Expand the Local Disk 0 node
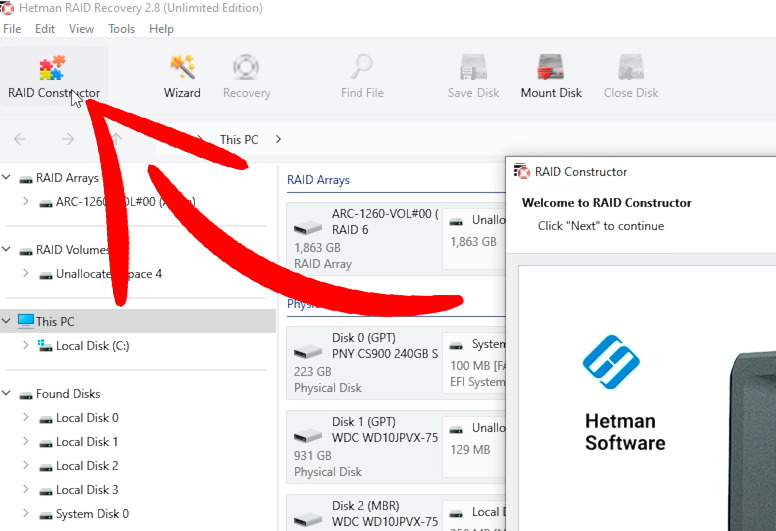This screenshot has height=531, width=776. pyautogui.click(x=26, y=417)
